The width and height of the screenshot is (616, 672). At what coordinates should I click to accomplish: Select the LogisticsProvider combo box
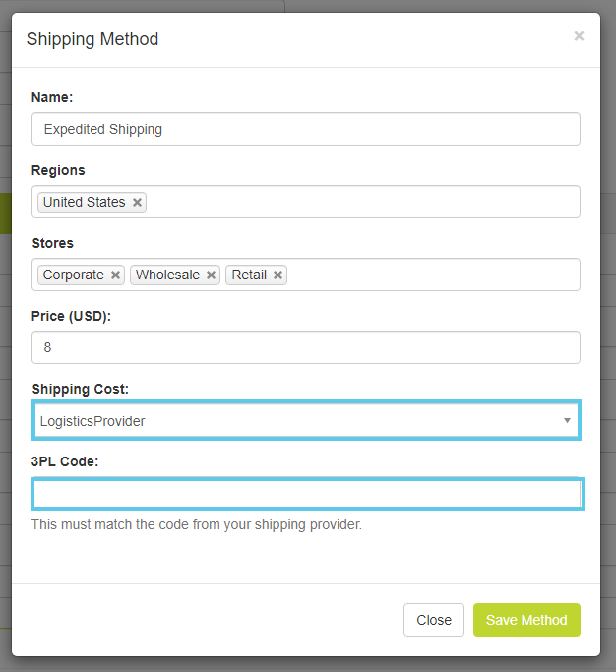coord(295,421)
